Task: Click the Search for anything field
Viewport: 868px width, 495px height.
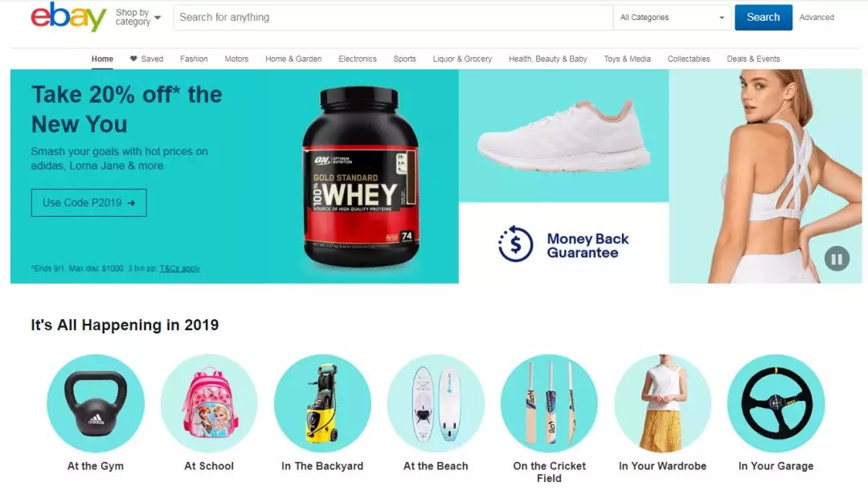Action: click(x=393, y=18)
